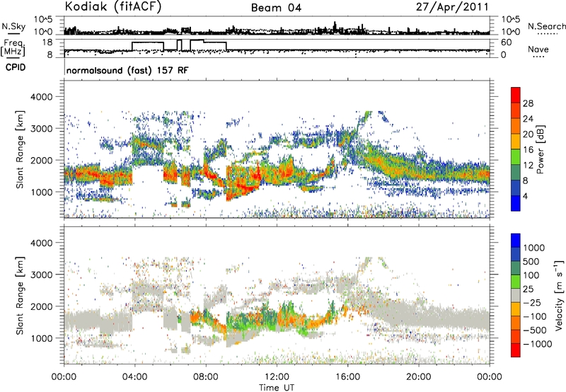Click the Velocity colorbar label "500"

click(531, 262)
